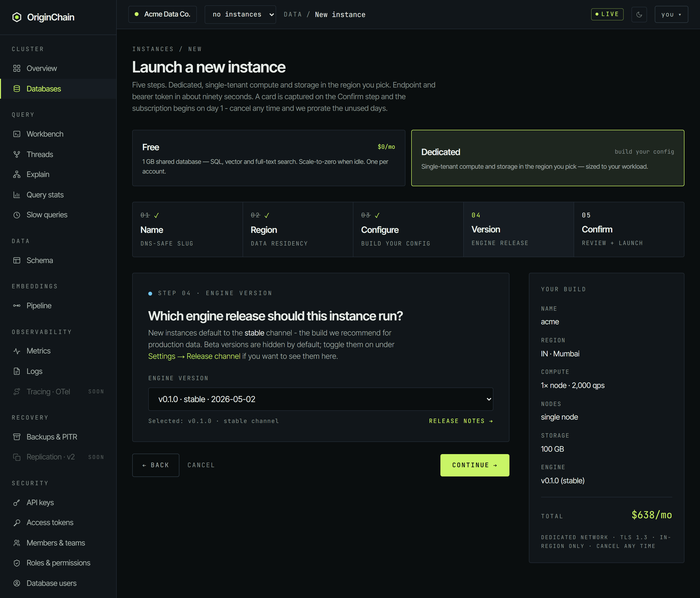Click the Slow queries clock icon
The height and width of the screenshot is (598, 700).
pos(17,215)
